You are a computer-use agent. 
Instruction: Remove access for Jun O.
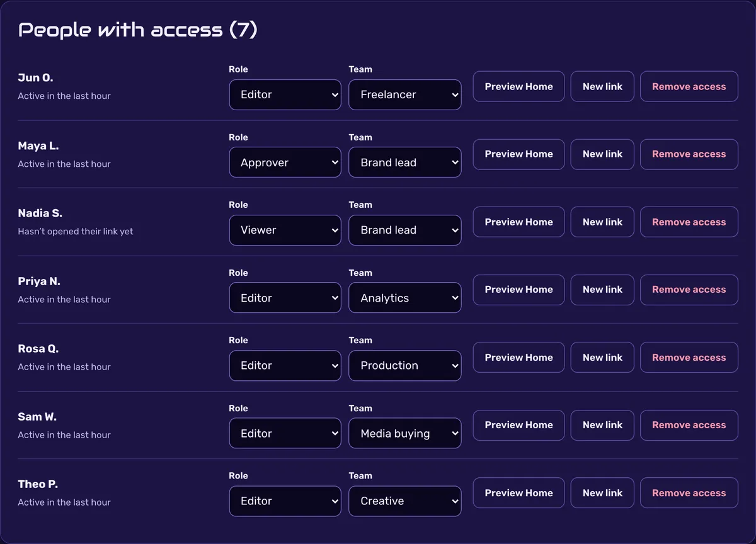[x=689, y=86]
